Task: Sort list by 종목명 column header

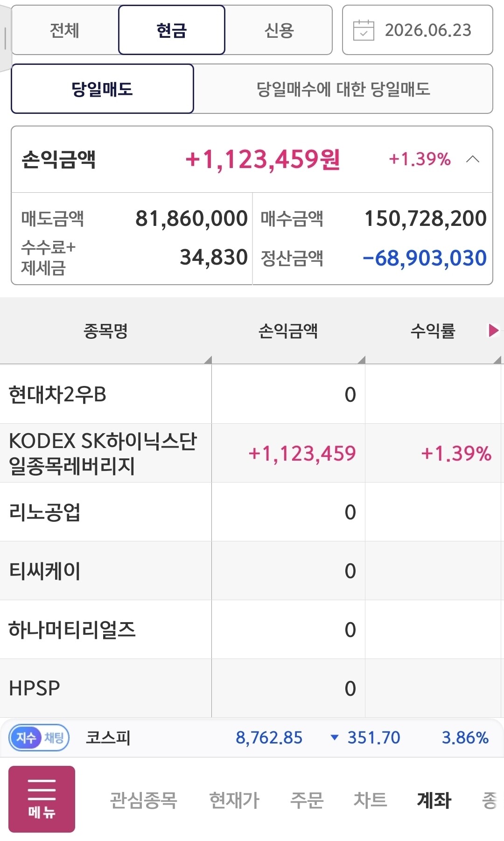Action: [x=106, y=331]
